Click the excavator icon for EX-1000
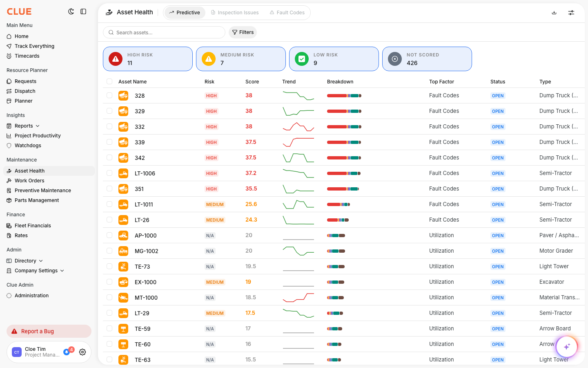Screen dimensions: 588x368 point(123,282)
